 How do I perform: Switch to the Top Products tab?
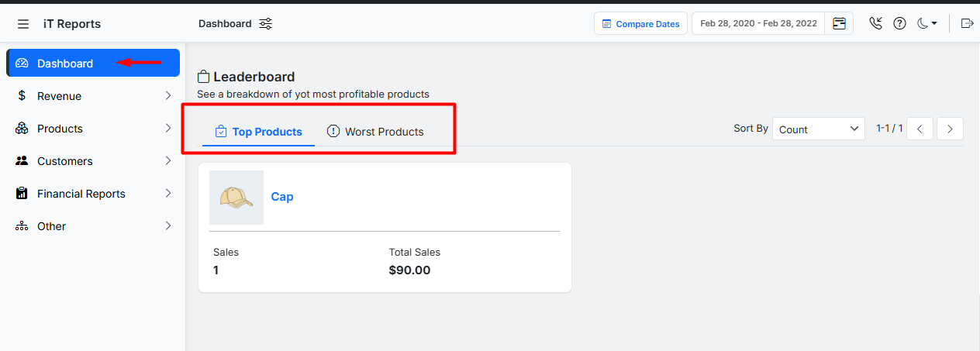pos(259,132)
